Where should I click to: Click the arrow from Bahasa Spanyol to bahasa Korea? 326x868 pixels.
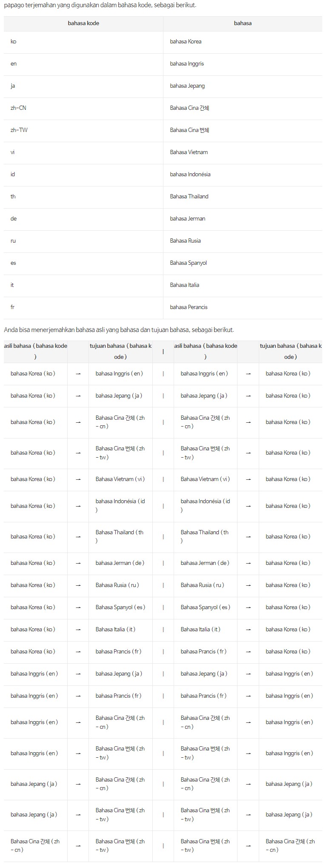(x=248, y=607)
